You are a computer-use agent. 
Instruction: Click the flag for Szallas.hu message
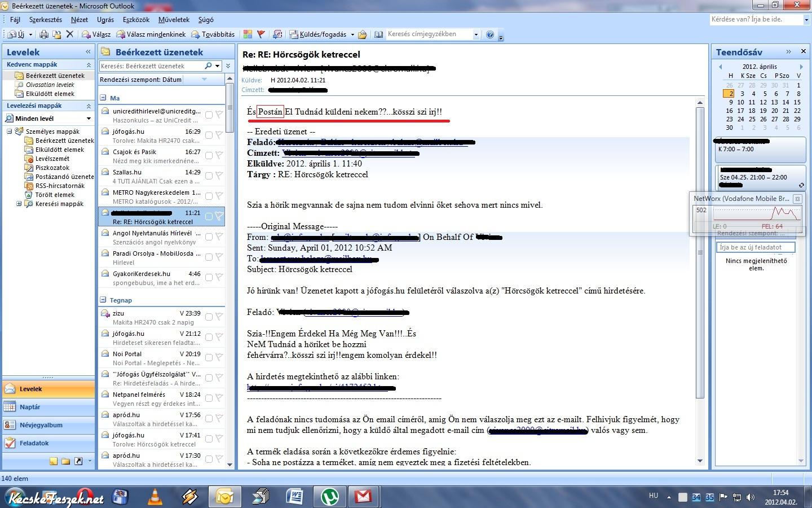(219, 176)
